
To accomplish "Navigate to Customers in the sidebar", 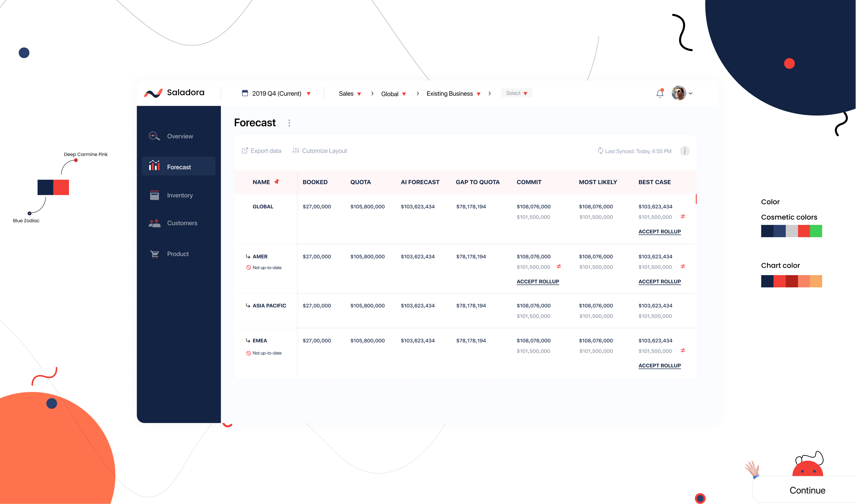I will 182,223.
